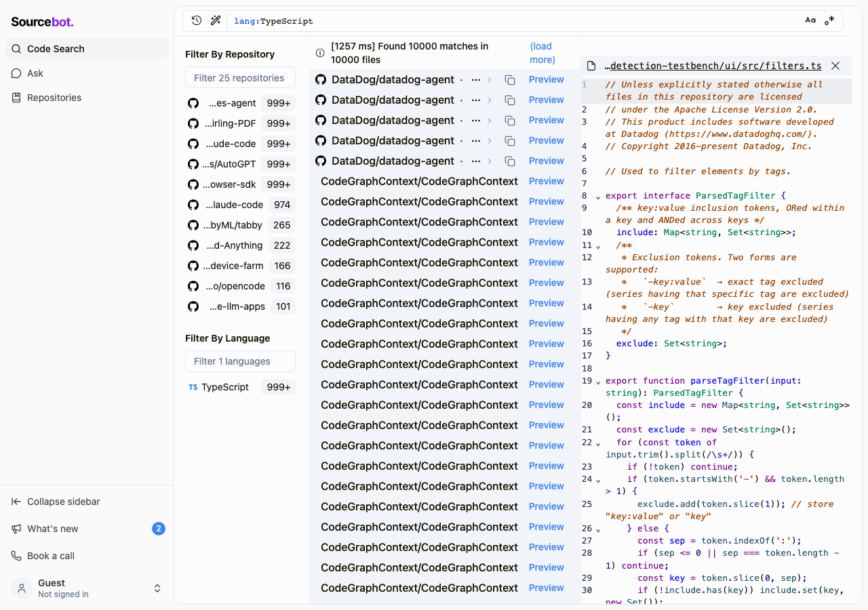Open the filters.ts file path link

click(712, 66)
